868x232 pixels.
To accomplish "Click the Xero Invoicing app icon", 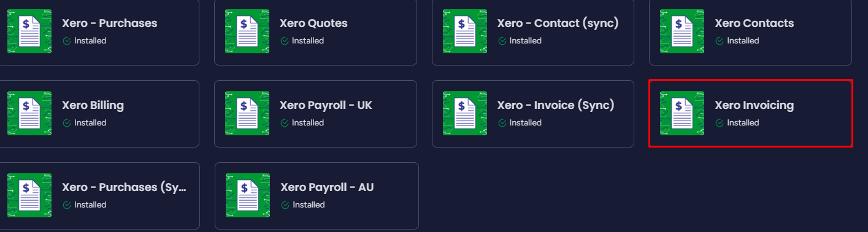I will tap(682, 113).
